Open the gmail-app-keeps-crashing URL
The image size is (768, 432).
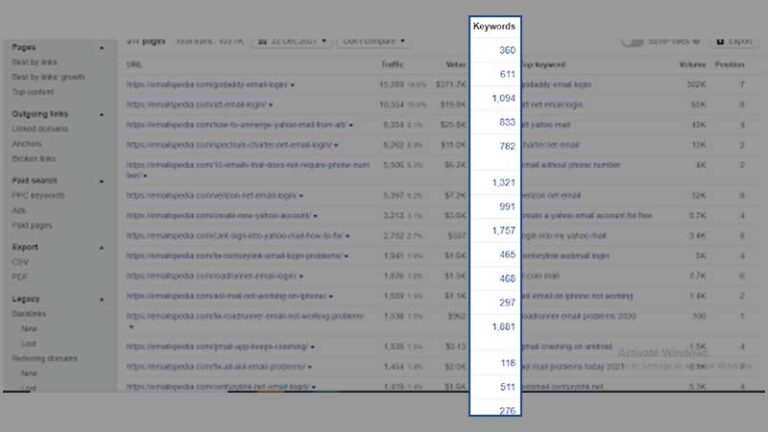[x=217, y=347]
